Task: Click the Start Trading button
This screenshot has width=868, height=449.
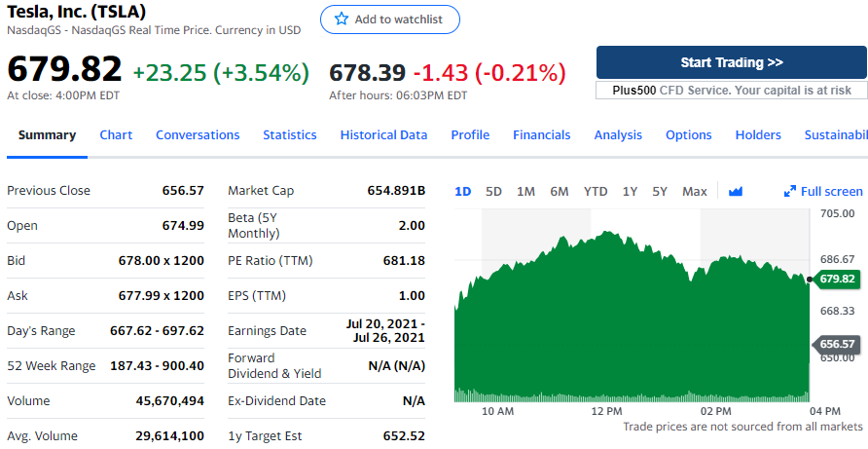Action: point(732,62)
